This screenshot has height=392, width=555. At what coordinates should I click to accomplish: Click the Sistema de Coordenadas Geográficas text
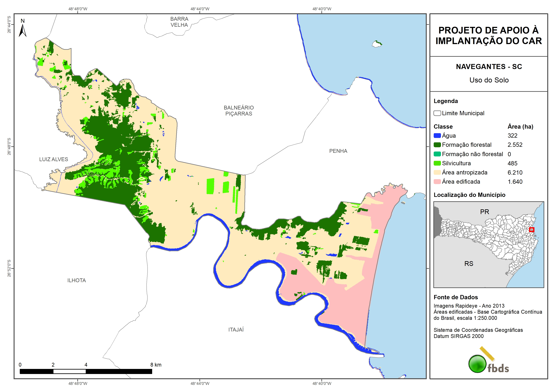(478, 330)
